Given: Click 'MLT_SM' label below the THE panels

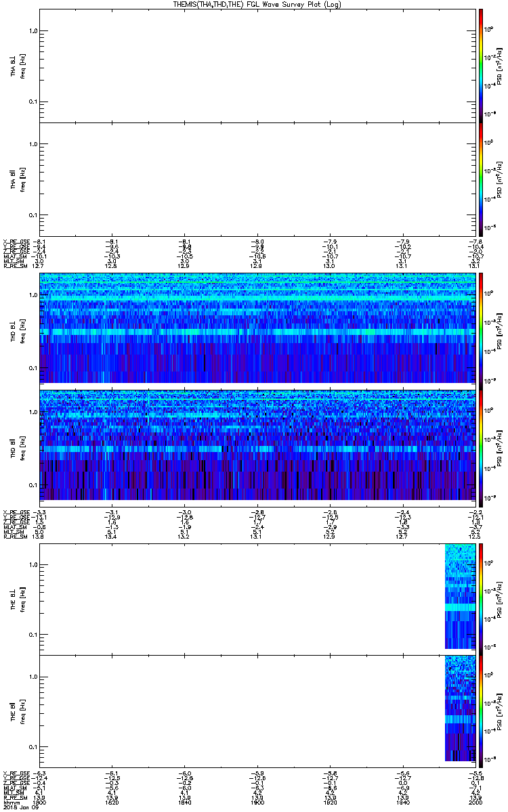Looking at the screenshot, I should pyautogui.click(x=12, y=794).
